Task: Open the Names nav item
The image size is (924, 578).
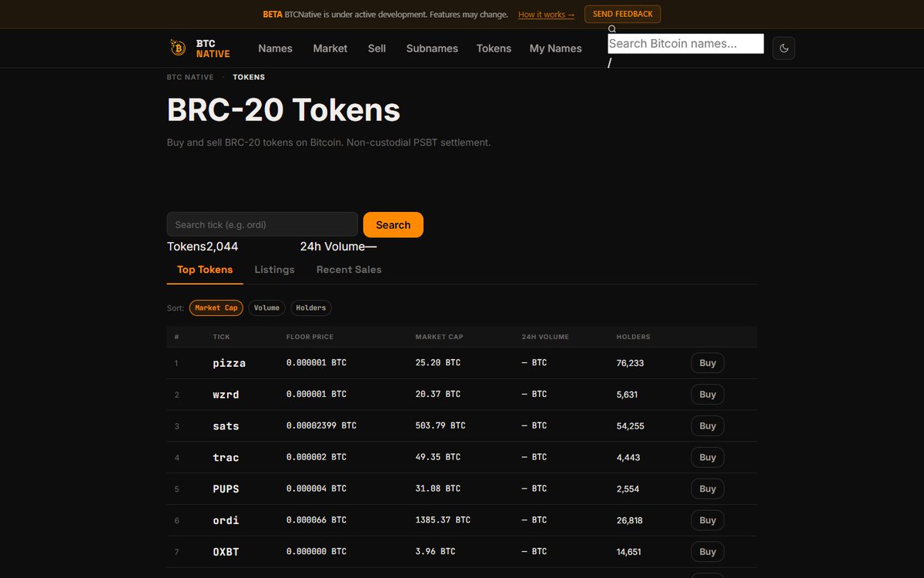Action: pyautogui.click(x=275, y=49)
